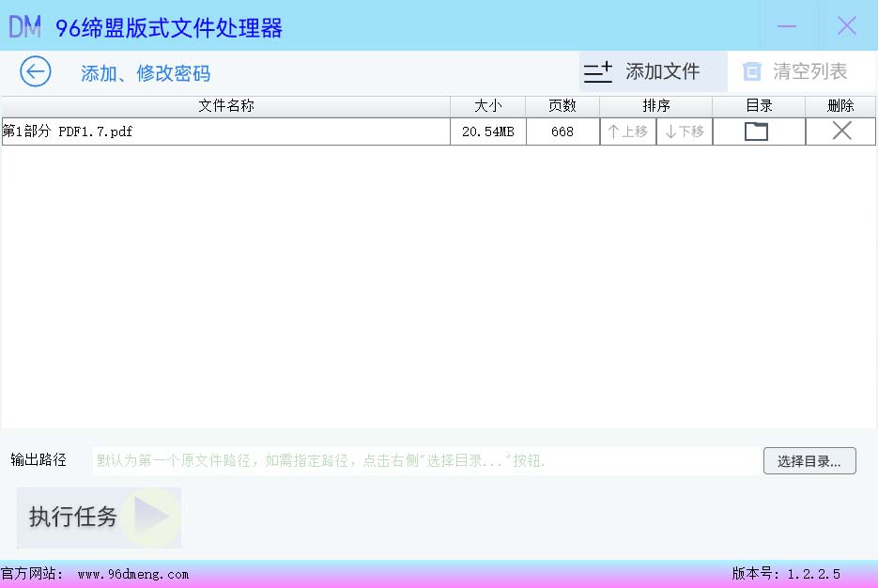Click the 删除 column header

840,106
